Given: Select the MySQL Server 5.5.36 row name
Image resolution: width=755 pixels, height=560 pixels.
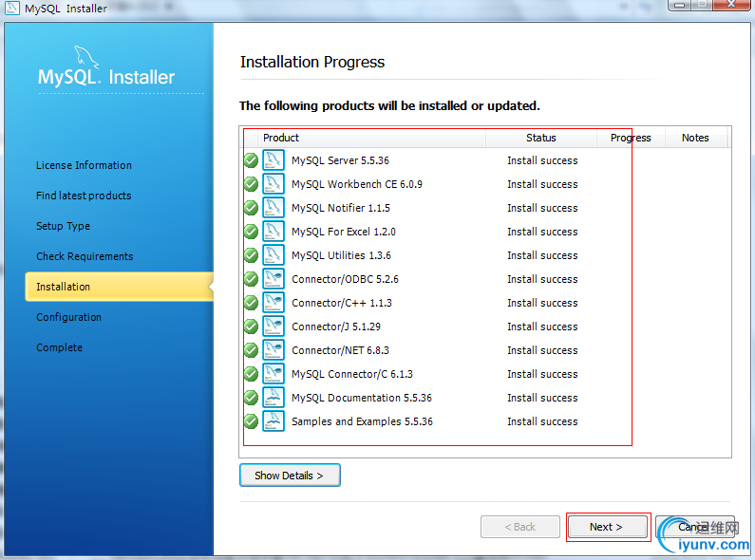Looking at the screenshot, I should [340, 160].
